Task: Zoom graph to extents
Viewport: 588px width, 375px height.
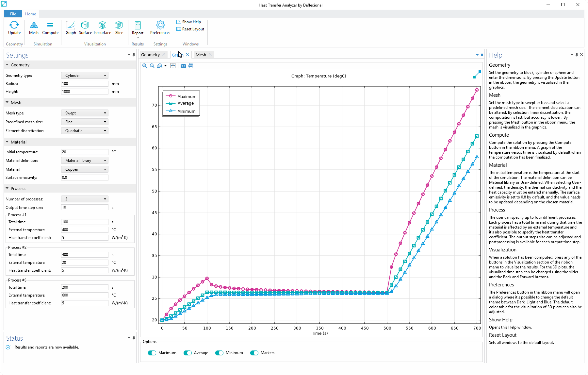Action: (173, 66)
